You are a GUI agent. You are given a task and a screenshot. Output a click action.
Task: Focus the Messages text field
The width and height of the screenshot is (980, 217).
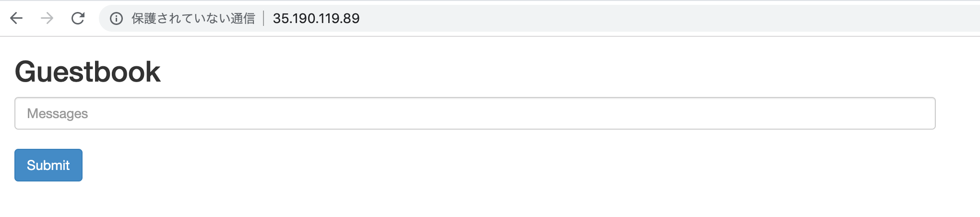475,113
